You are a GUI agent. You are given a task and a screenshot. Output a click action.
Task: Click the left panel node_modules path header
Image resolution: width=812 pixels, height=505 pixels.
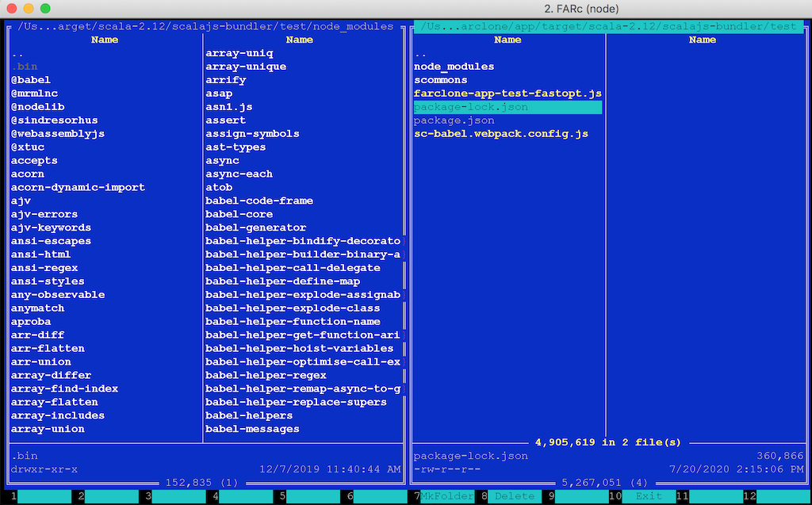[x=205, y=26]
